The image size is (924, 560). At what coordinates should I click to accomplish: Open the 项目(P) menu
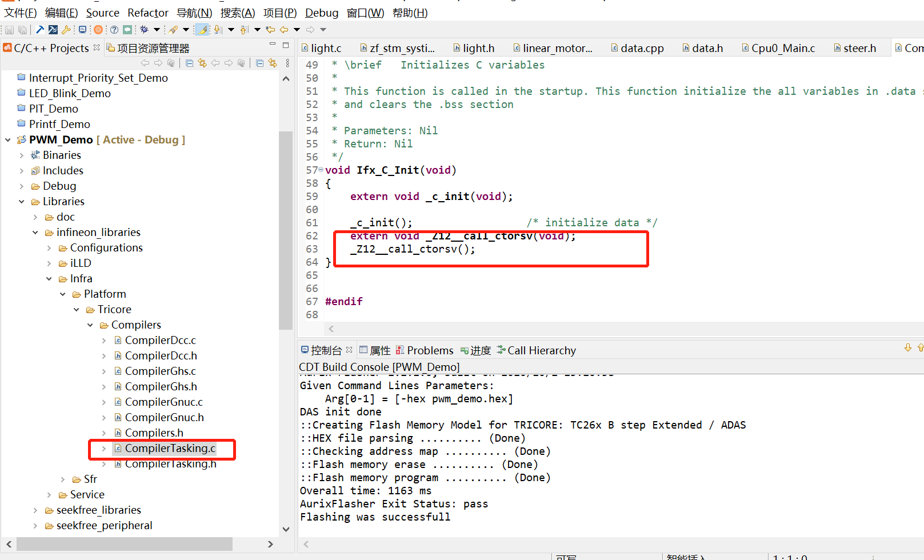tap(280, 13)
